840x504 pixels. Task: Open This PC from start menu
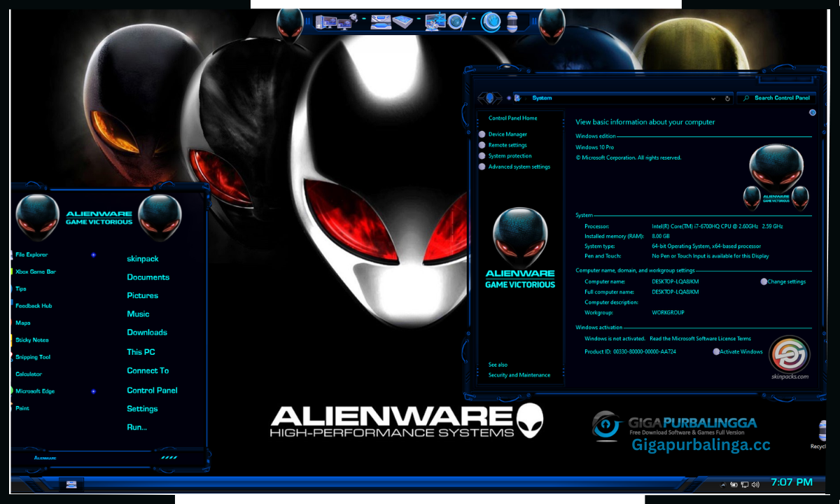[x=141, y=352]
